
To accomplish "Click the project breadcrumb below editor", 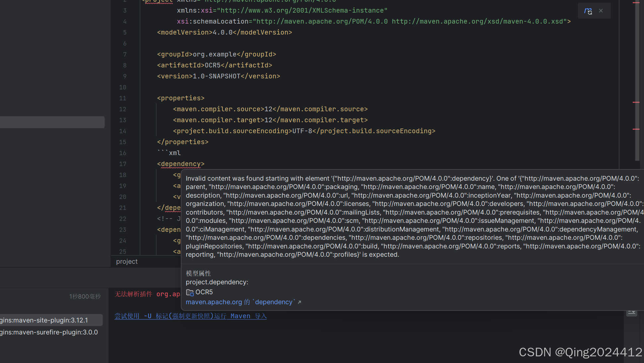I will [127, 262].
